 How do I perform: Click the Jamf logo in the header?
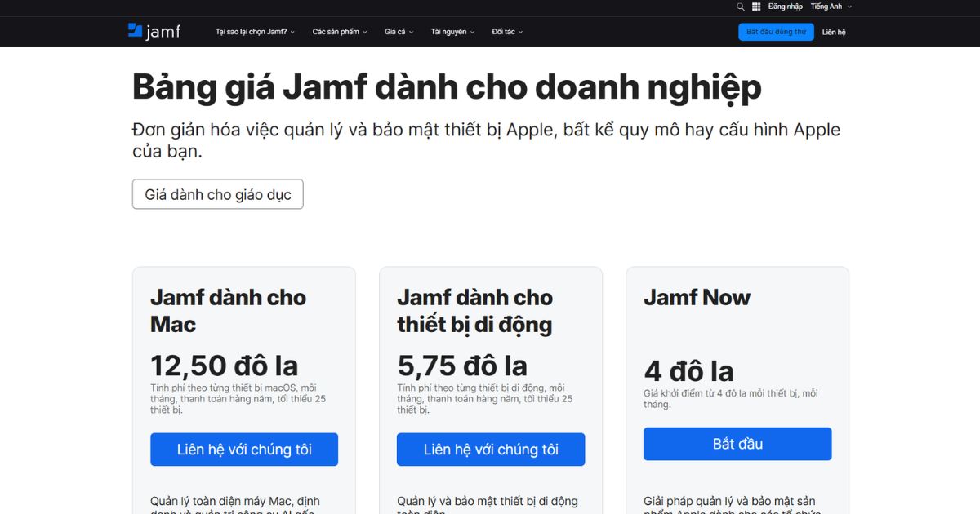(154, 32)
